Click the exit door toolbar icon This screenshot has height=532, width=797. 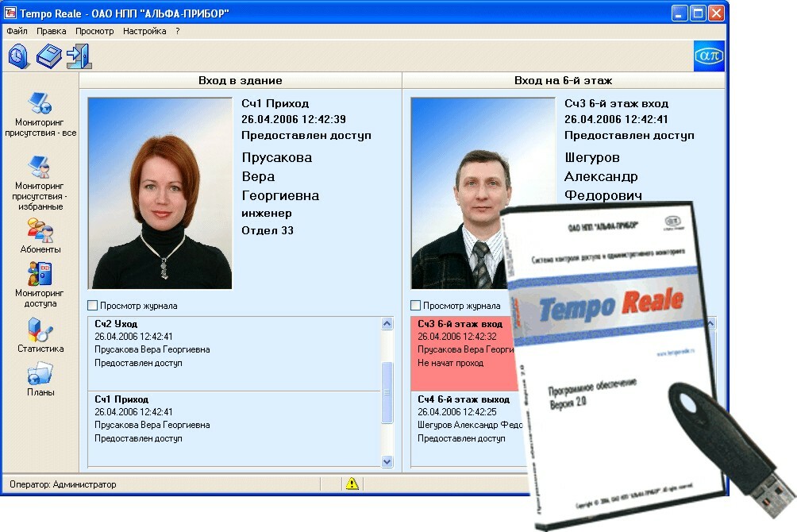point(79,56)
